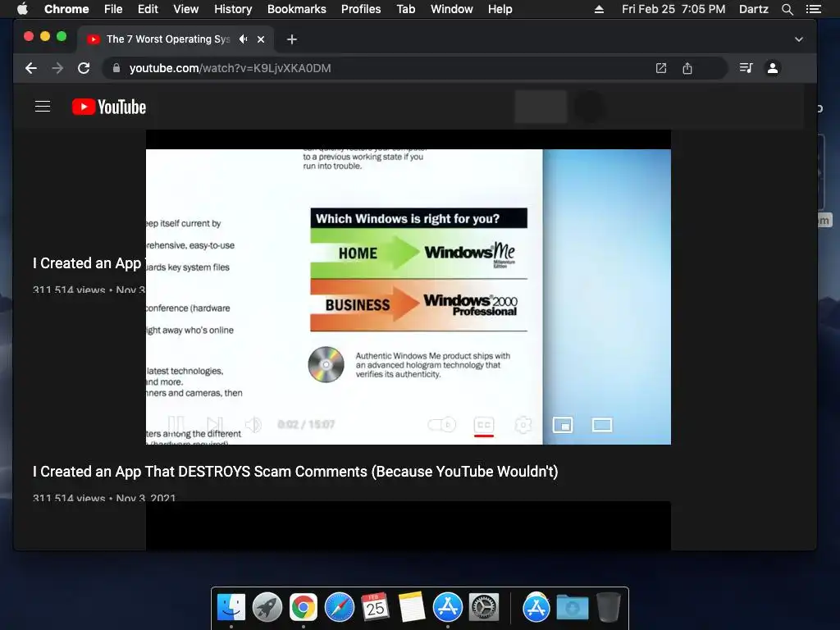Image resolution: width=840 pixels, height=630 pixels.
Task: Pause the YouTube video
Action: (176, 425)
